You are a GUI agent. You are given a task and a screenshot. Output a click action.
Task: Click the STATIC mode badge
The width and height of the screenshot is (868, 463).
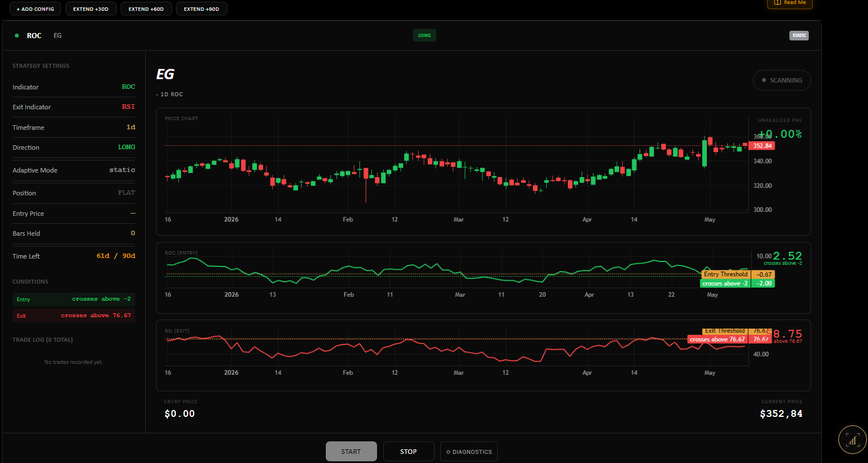coord(799,35)
